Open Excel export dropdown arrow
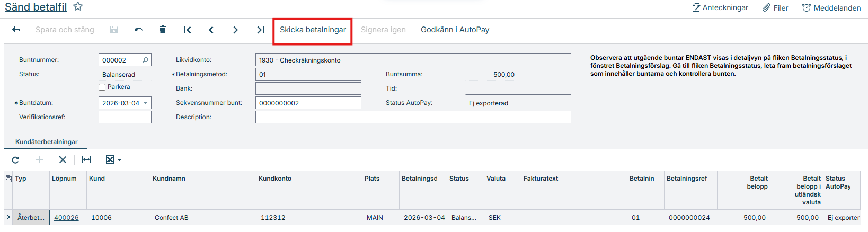Screen dimensions: 868x232 point(120,160)
